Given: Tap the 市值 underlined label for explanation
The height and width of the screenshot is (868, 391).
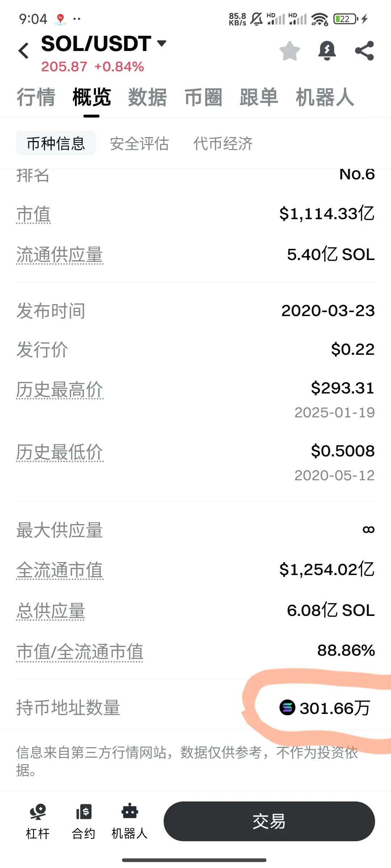Looking at the screenshot, I should tap(33, 214).
